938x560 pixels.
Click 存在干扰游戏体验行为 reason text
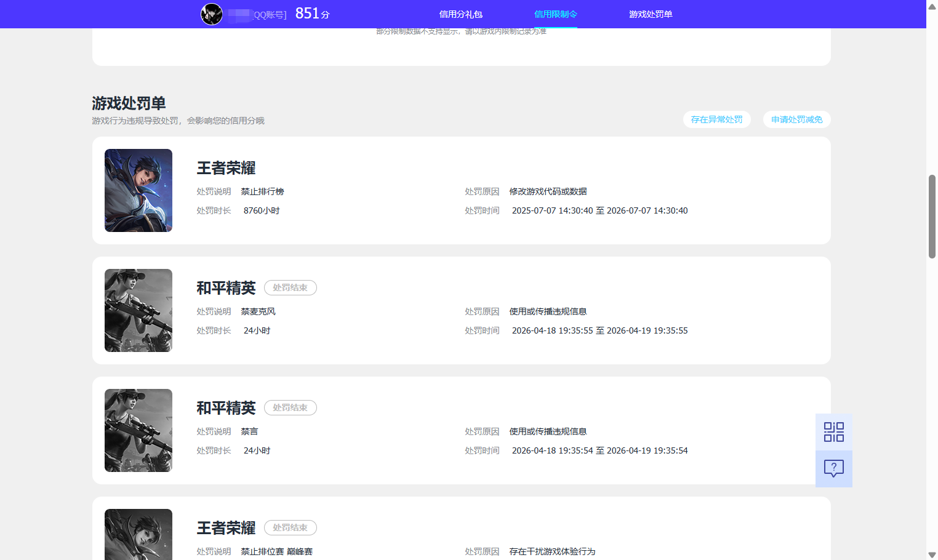coord(552,551)
